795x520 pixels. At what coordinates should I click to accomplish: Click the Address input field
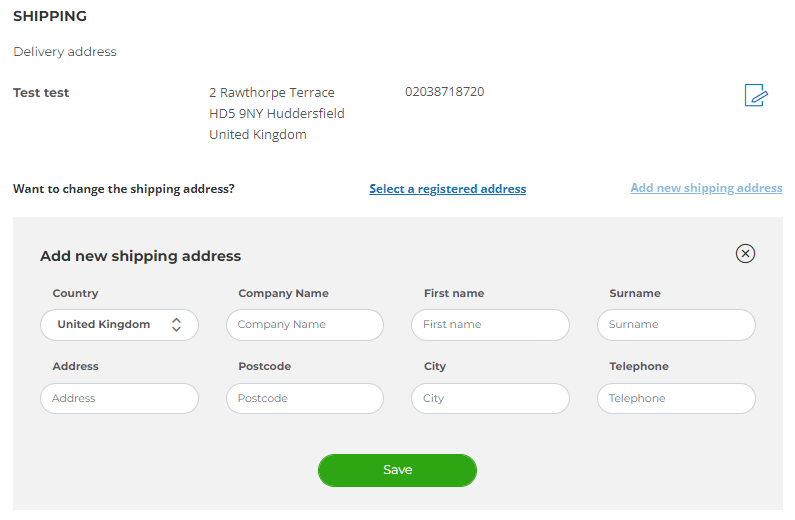click(x=119, y=398)
